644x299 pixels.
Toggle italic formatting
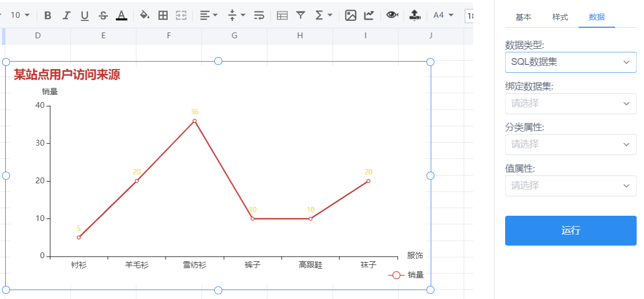[x=66, y=15]
